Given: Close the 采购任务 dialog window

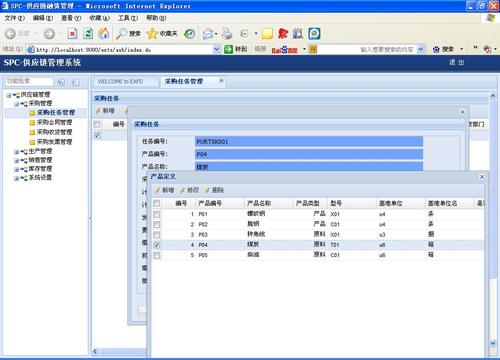Looking at the screenshot, I should click(462, 112).
